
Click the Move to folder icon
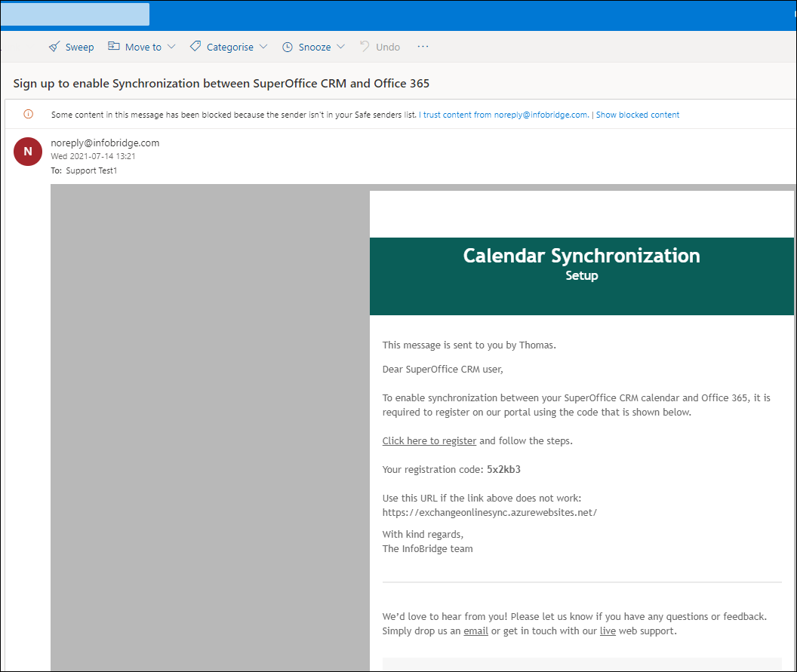tap(114, 47)
